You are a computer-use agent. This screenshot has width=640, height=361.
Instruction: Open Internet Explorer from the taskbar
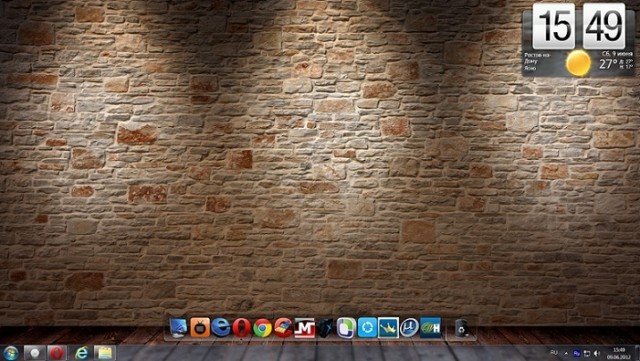coord(82,353)
